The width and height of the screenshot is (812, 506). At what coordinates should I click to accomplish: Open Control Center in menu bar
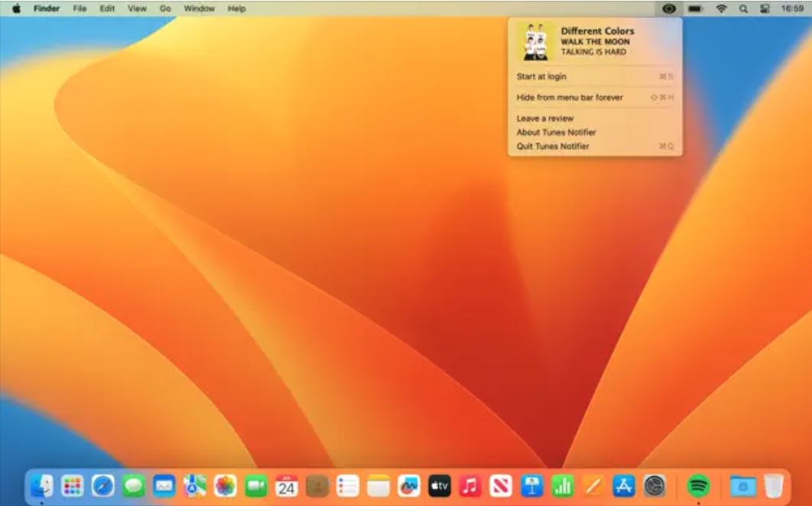(x=765, y=8)
